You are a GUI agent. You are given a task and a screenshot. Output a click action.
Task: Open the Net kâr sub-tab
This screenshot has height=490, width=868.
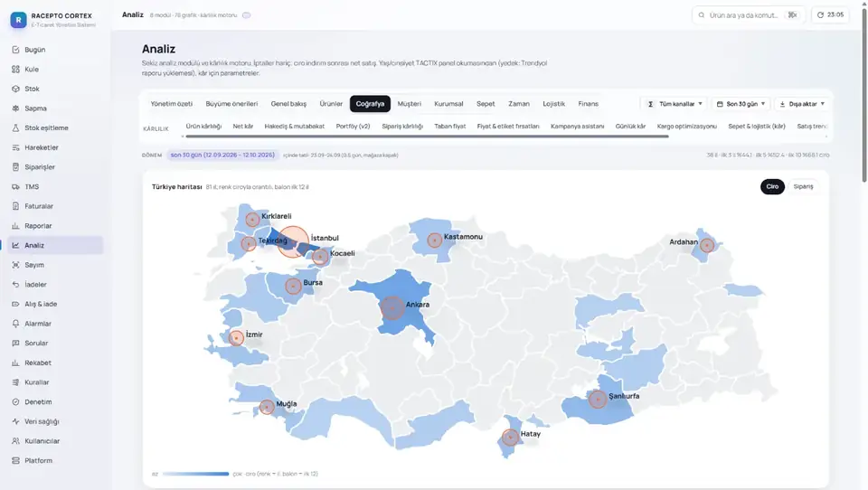click(242, 127)
